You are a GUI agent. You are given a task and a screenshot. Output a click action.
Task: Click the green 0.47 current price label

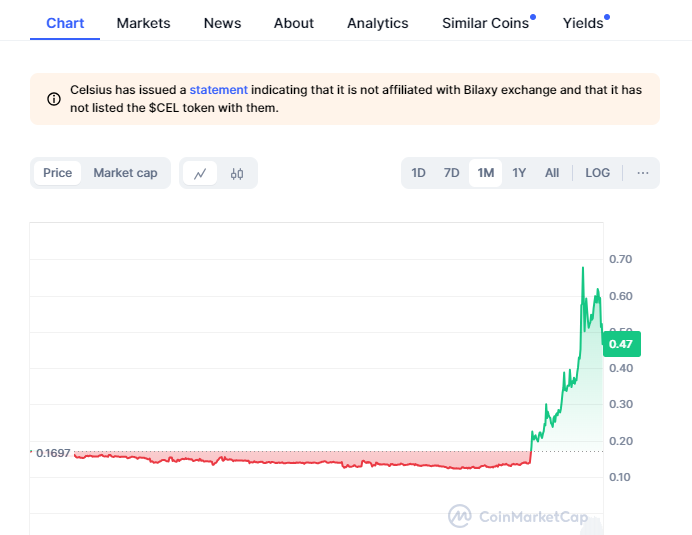pyautogui.click(x=621, y=344)
